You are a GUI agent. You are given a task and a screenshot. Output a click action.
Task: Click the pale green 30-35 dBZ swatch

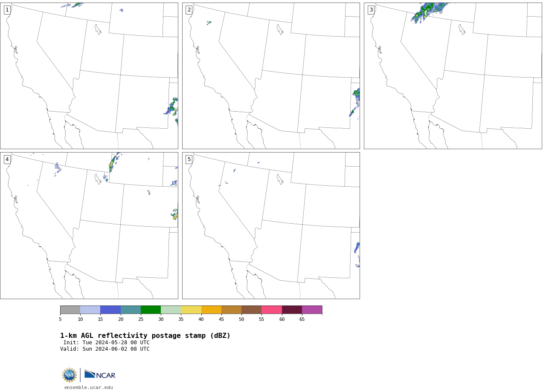coord(171,310)
